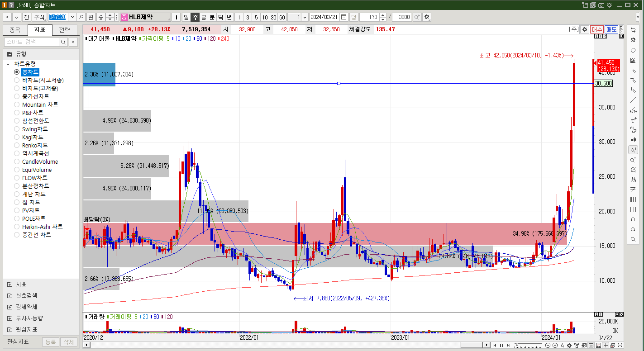644x351 pixels.
Task: Select Heikin-Ashi 차트 radio button
Action: (17, 227)
